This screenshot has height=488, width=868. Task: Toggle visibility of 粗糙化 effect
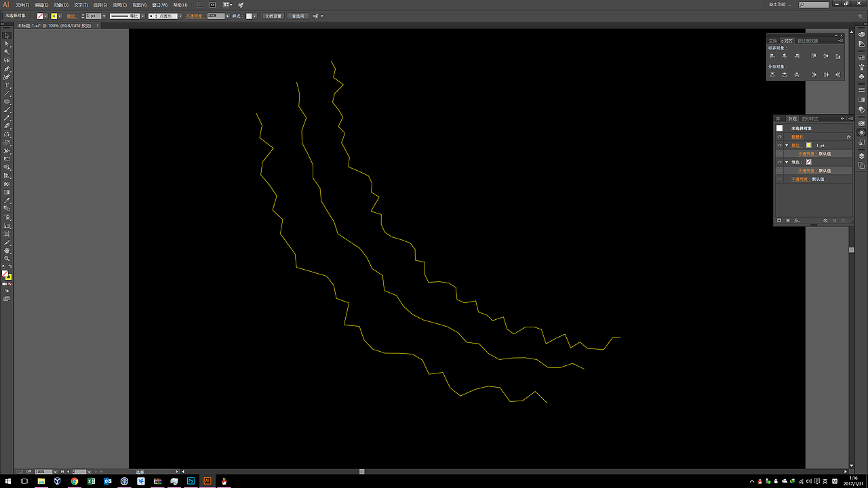(779, 137)
